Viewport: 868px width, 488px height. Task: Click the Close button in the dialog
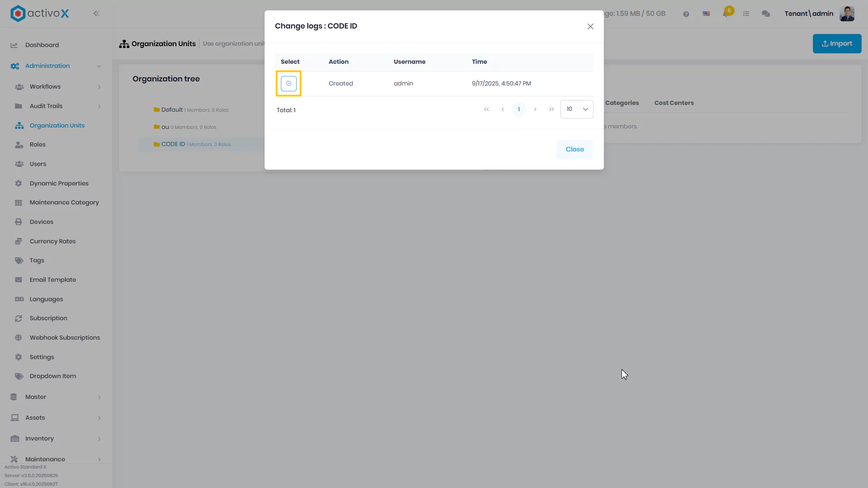(x=574, y=149)
